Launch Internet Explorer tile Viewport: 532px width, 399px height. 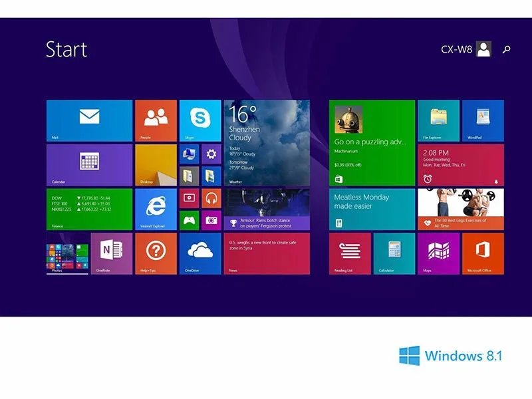pos(156,209)
